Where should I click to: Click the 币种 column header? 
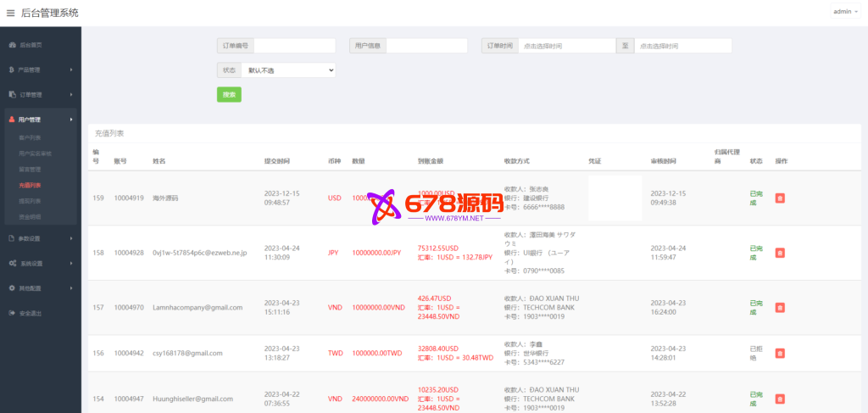(x=334, y=161)
